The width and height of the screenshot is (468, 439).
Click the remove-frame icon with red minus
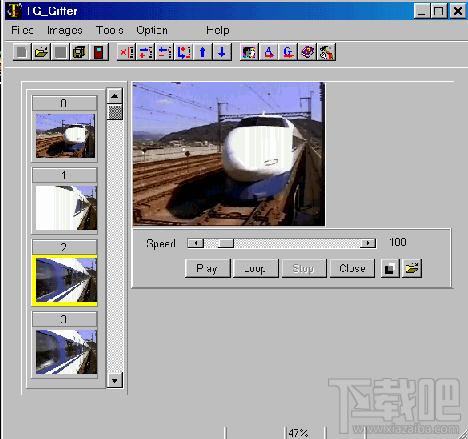coord(165,52)
